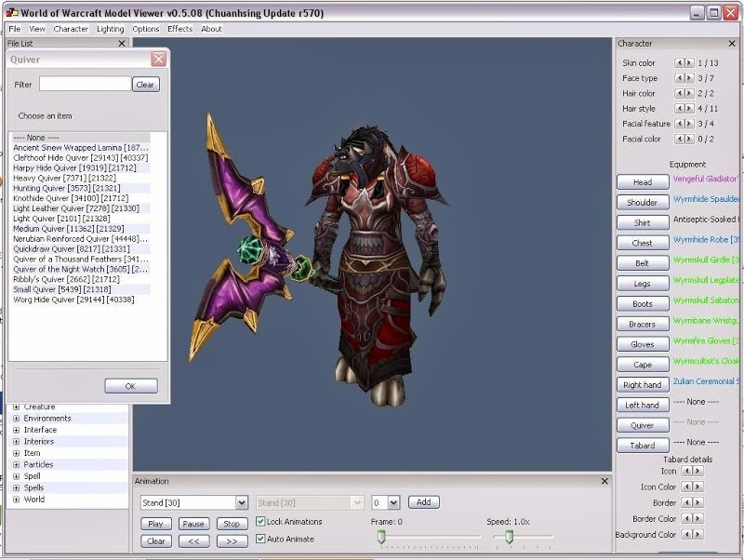
Task: Click the Tabard equipment button
Action: coord(643,446)
